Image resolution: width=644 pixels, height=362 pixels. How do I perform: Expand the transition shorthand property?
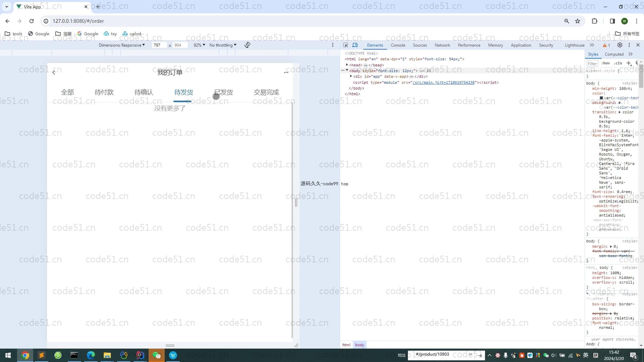coord(620,112)
